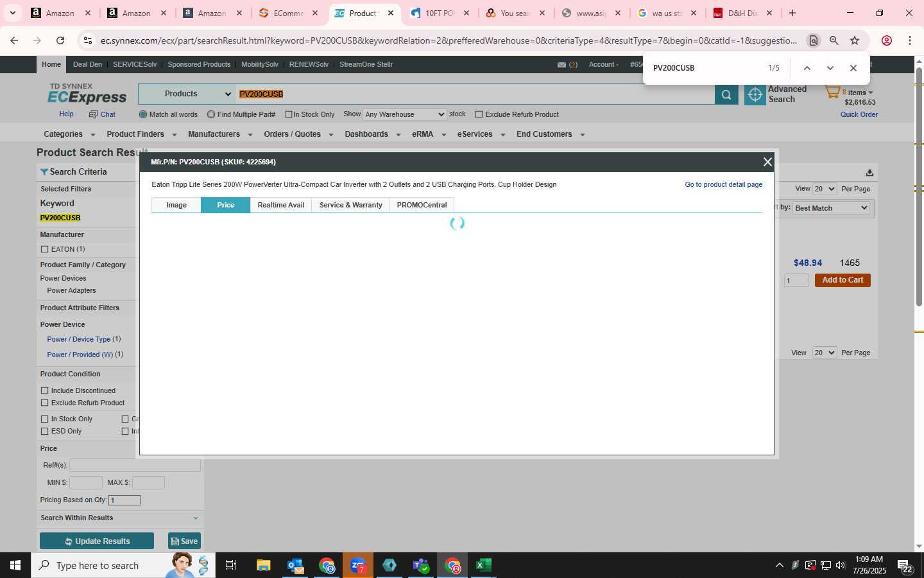The image size is (924, 578).
Task: Click the Ref#(s) input field
Action: [x=135, y=465]
